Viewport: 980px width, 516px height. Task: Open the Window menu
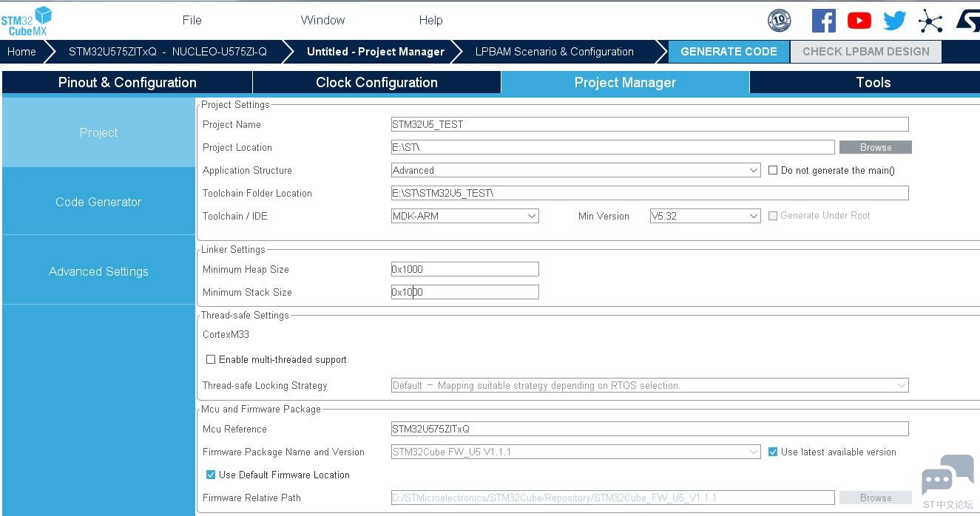click(x=322, y=20)
